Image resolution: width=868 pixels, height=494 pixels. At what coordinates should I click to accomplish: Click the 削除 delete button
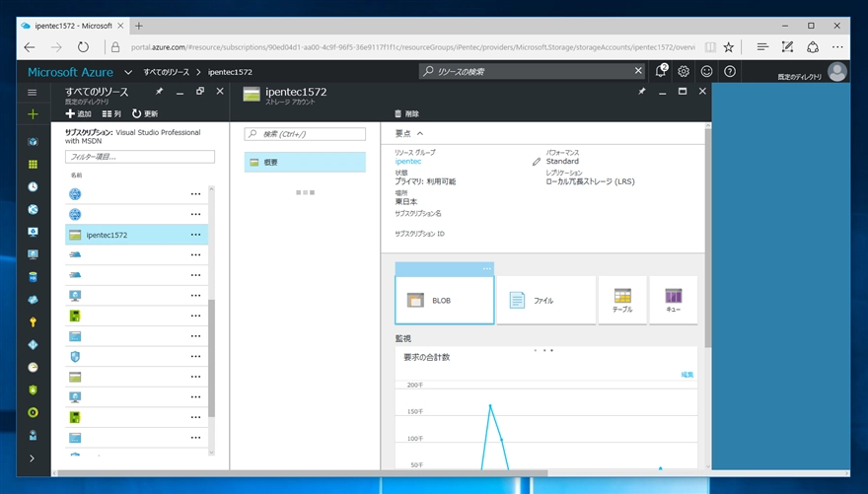tap(406, 113)
